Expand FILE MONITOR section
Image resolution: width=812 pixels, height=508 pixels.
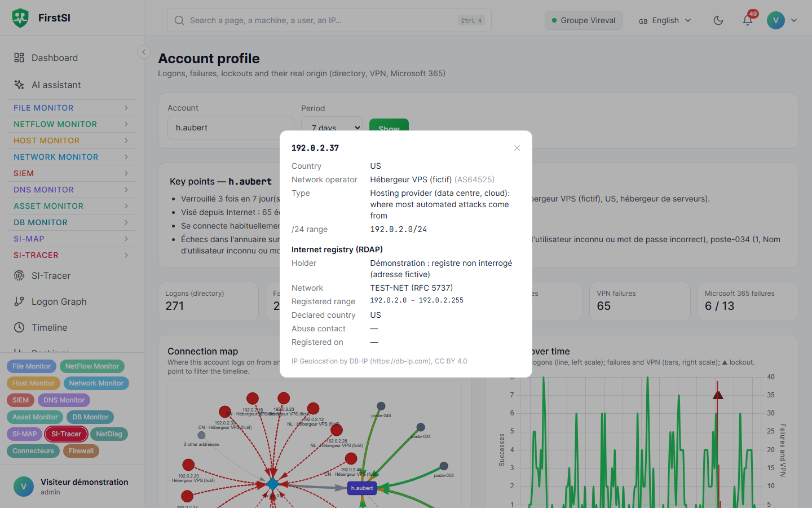tap(72, 108)
